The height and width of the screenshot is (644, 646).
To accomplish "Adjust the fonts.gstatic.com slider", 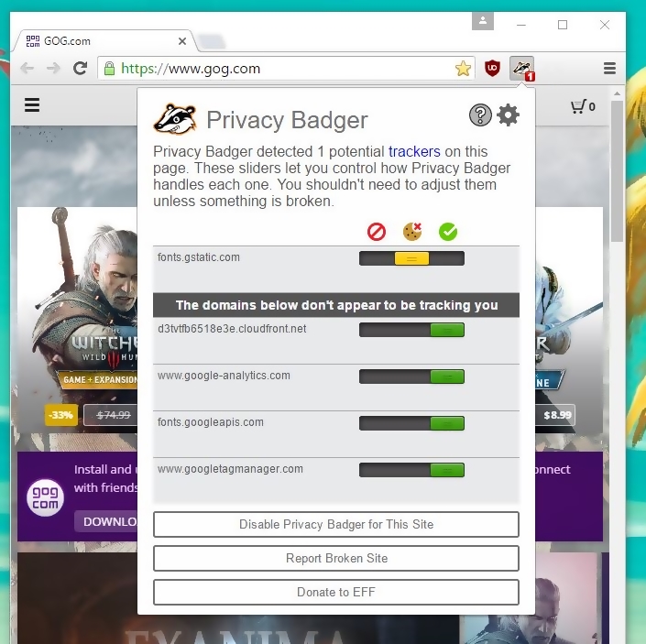I will click(x=411, y=258).
